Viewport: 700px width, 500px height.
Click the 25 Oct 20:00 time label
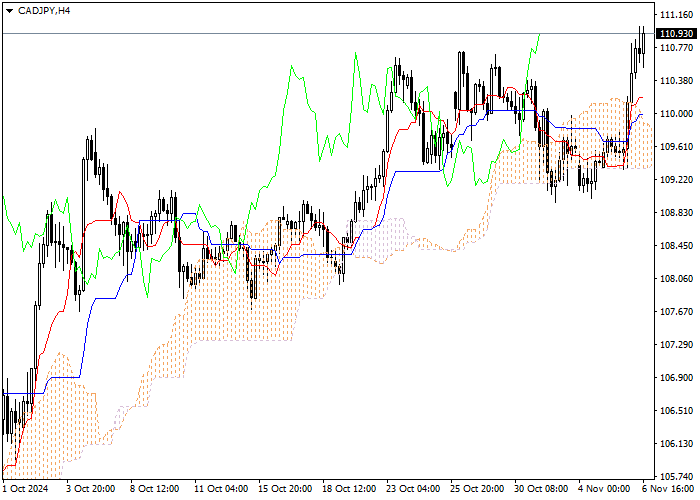pos(477,489)
